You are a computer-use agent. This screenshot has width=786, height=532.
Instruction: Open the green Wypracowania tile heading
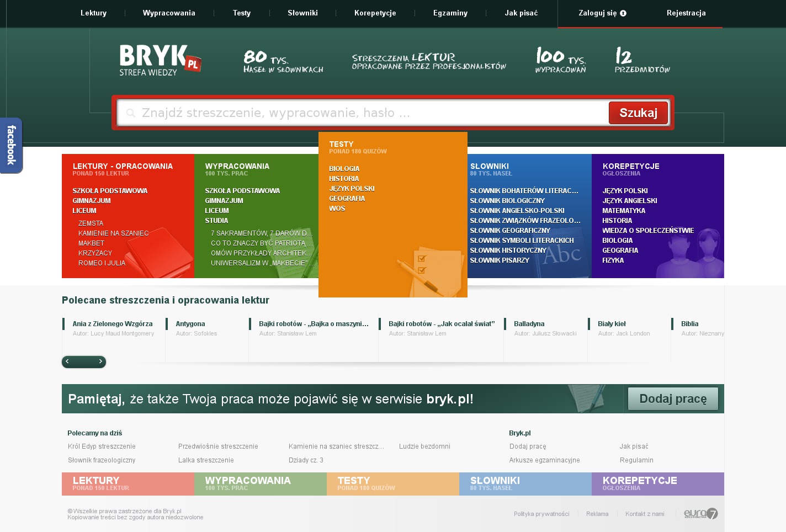click(237, 166)
